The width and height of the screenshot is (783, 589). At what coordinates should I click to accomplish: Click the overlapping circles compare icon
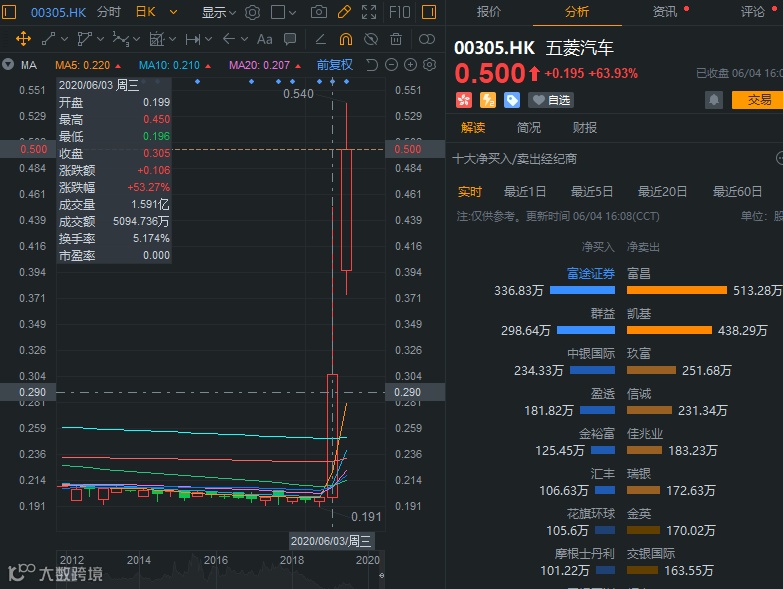point(426,39)
